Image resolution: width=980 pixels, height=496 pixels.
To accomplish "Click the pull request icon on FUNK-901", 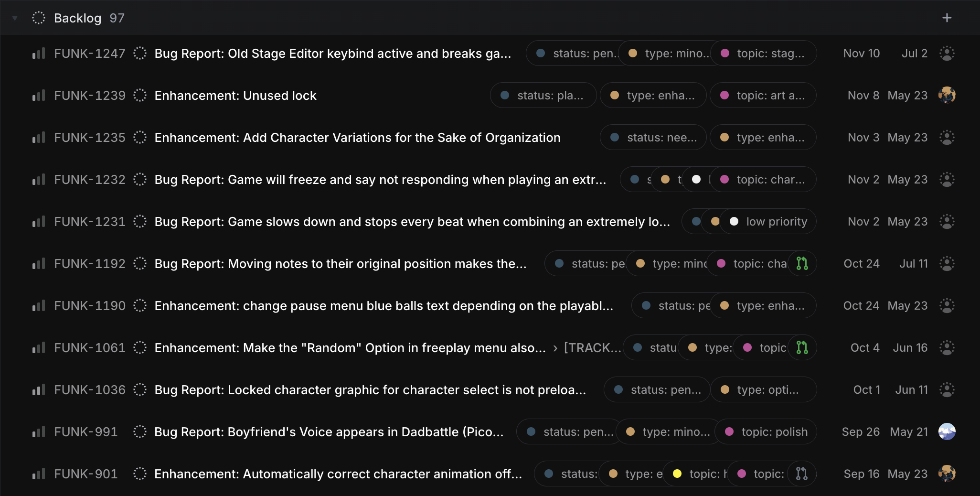I will coord(802,474).
